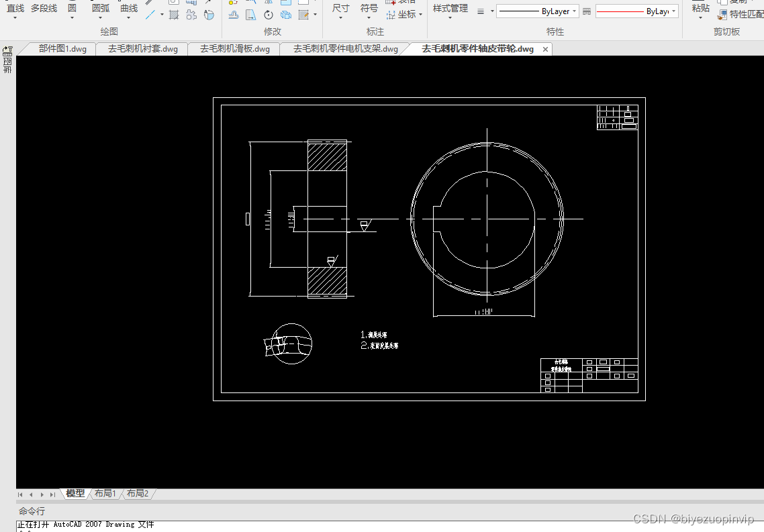This screenshot has height=532, width=764.
Task: Switch to the 去毛刺机滑板.dwg tab
Action: 235,49
